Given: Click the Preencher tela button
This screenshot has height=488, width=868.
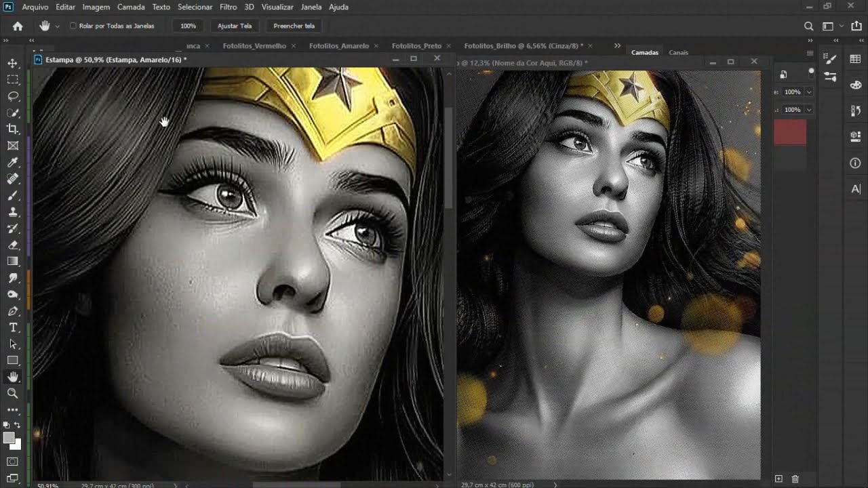Looking at the screenshot, I should [294, 26].
